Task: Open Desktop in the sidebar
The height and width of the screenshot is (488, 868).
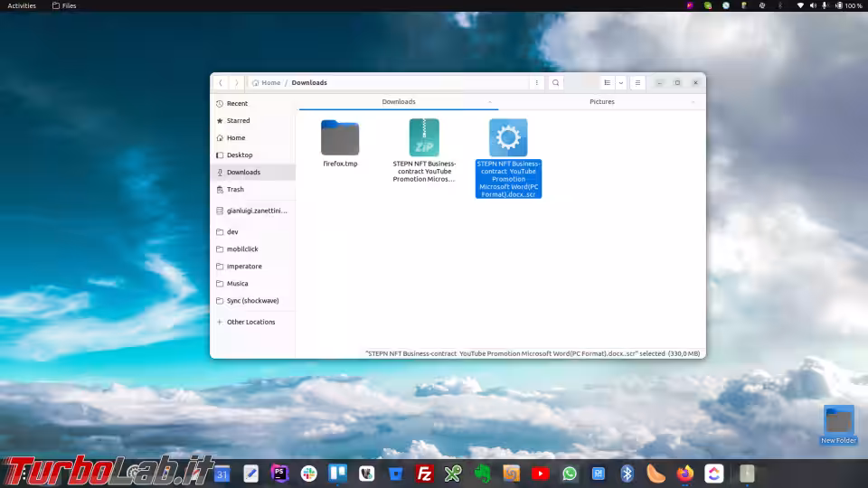Action: 253,155
